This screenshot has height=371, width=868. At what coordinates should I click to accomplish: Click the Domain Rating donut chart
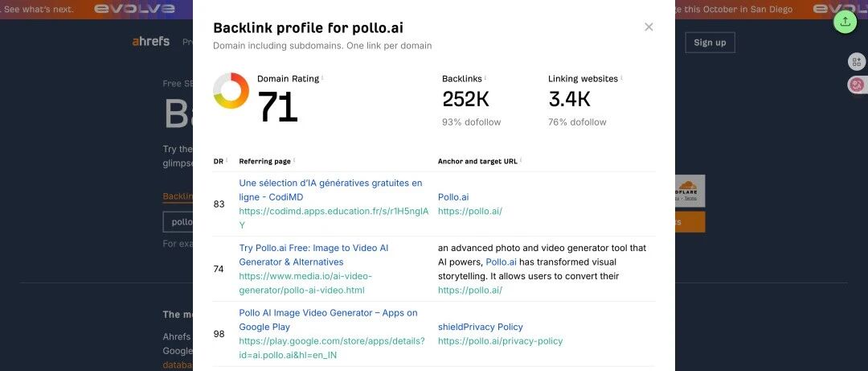231,90
